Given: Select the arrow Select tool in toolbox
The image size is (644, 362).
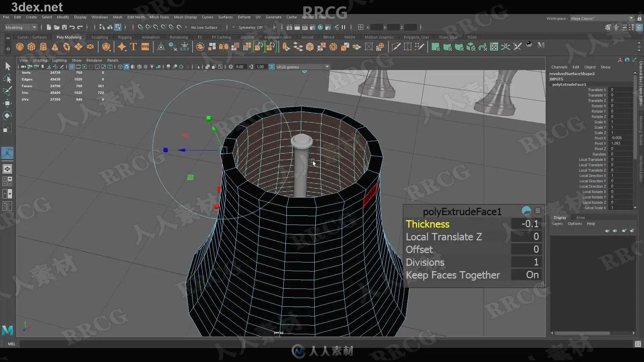Looking at the screenshot, I should [8, 66].
